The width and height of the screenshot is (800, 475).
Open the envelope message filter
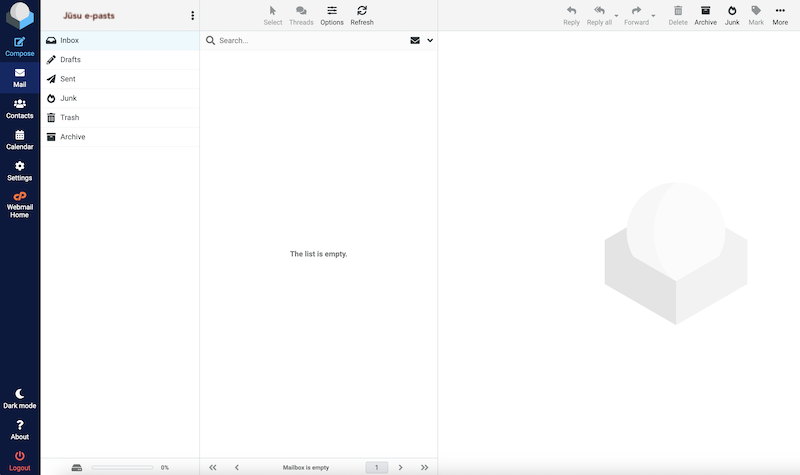point(415,41)
